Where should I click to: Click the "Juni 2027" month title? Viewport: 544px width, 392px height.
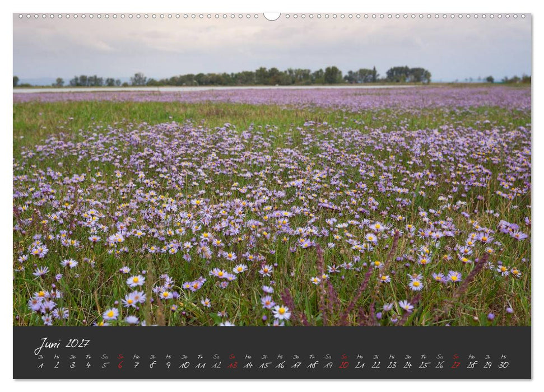click(62, 344)
